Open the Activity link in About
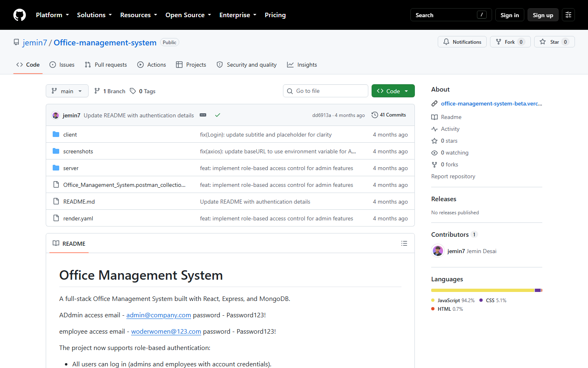Image resolution: width=588 pixels, height=368 pixels. click(445, 129)
